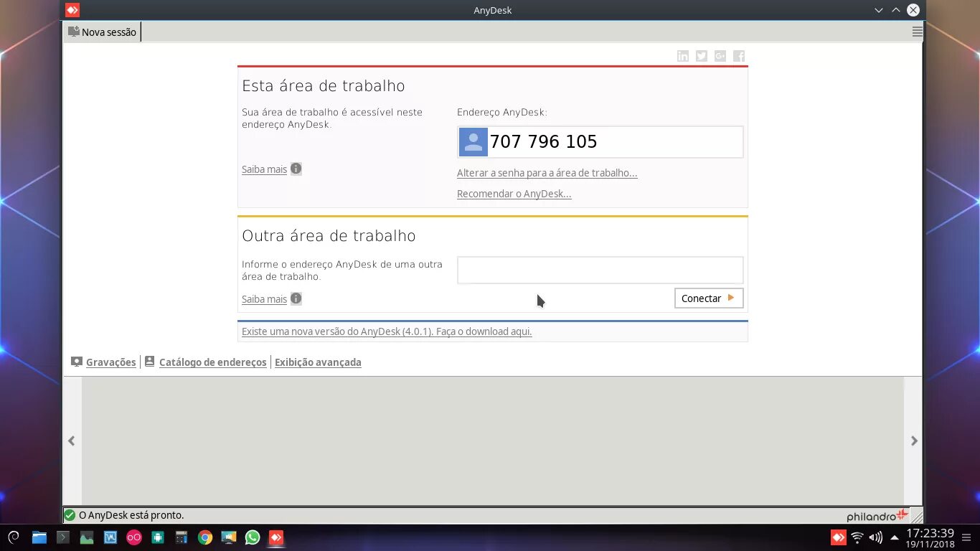Click info icon under Esta área de trabalho
The width and height of the screenshot is (980, 551).
click(x=296, y=169)
